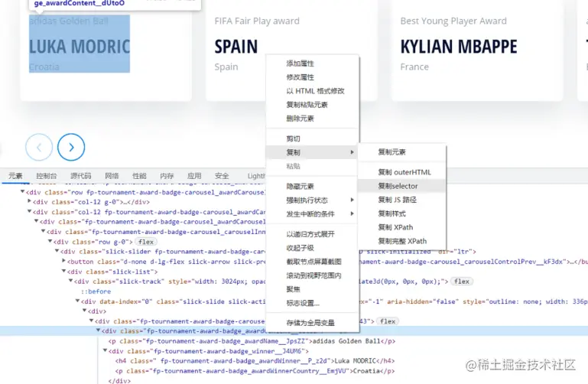Viewport: 588px width, 384px height.
Task: Select 复制 outerHTML in the submenu
Action: pos(402,172)
